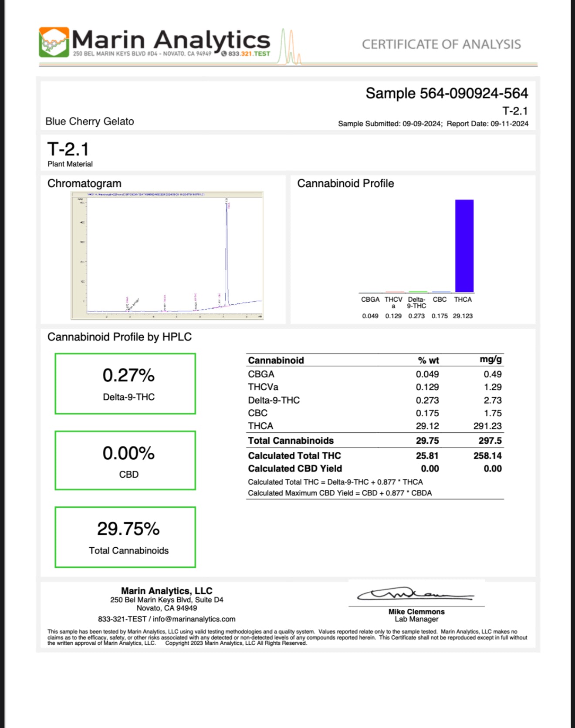Click the % wt column header

[428, 360]
